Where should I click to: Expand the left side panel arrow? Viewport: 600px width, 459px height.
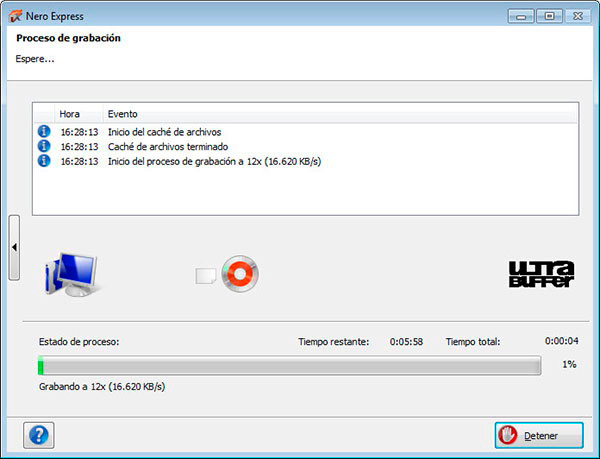click(14, 247)
